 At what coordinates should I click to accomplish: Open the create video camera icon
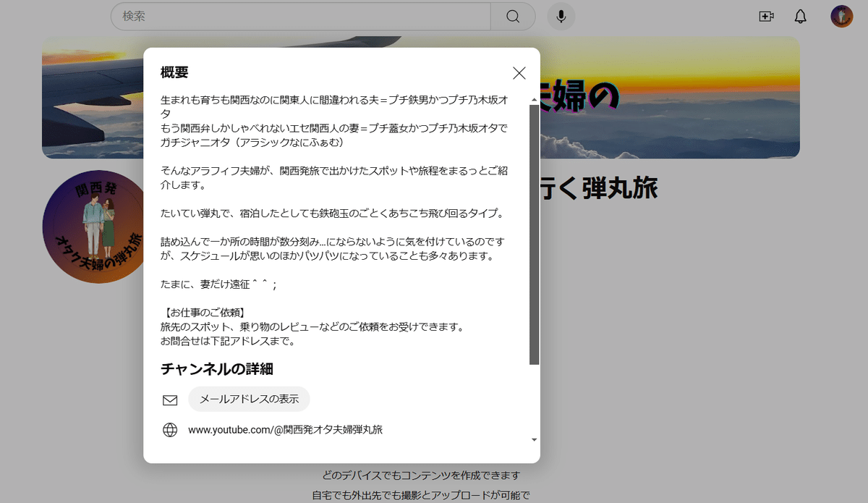[x=767, y=16]
